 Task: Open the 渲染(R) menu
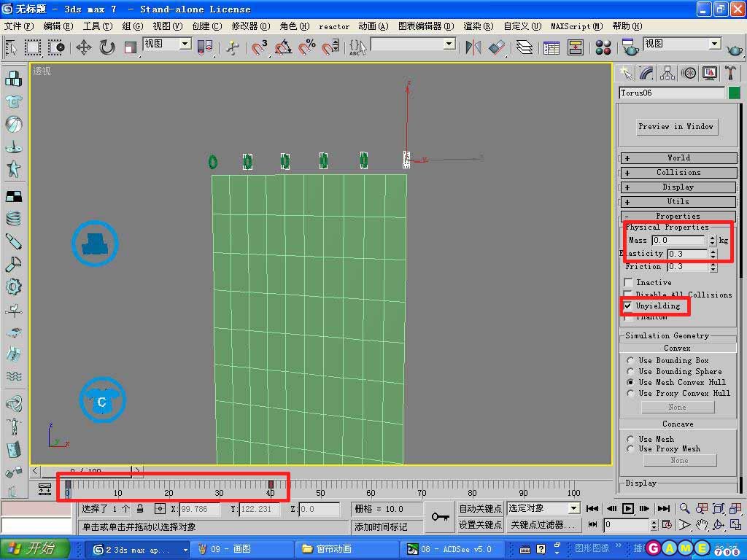tap(479, 26)
